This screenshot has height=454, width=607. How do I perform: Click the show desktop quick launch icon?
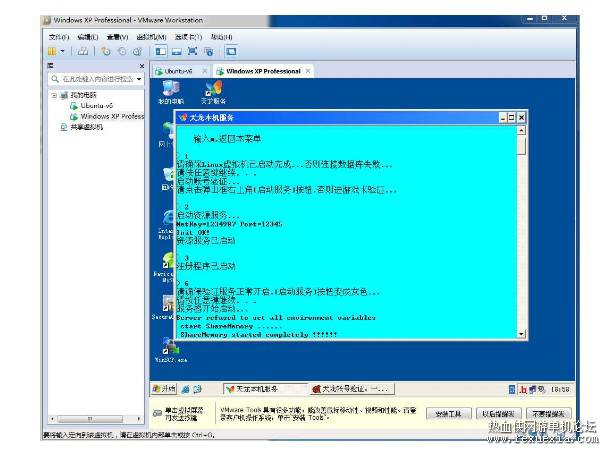pyautogui.click(x=197, y=389)
